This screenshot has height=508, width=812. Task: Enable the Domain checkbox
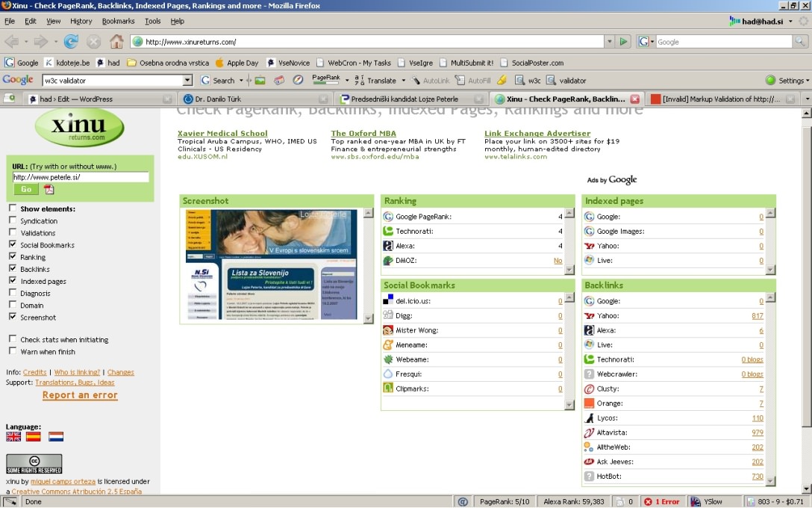[13, 304]
